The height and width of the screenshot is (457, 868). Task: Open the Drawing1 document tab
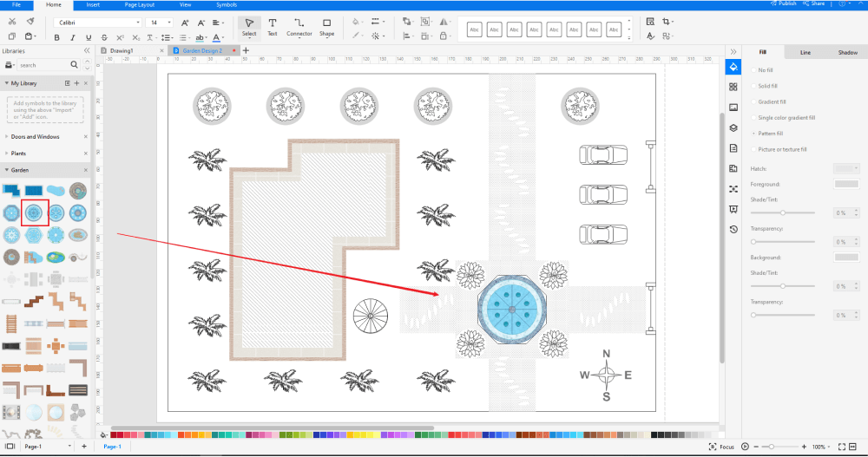(x=122, y=50)
